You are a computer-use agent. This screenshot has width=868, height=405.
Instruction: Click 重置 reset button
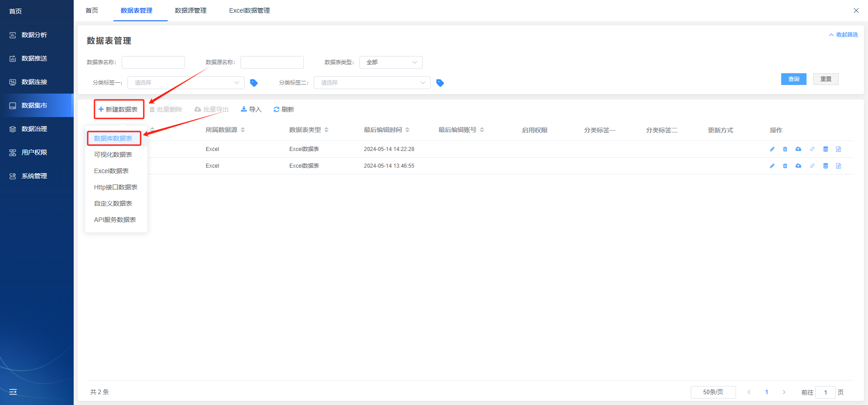click(826, 79)
